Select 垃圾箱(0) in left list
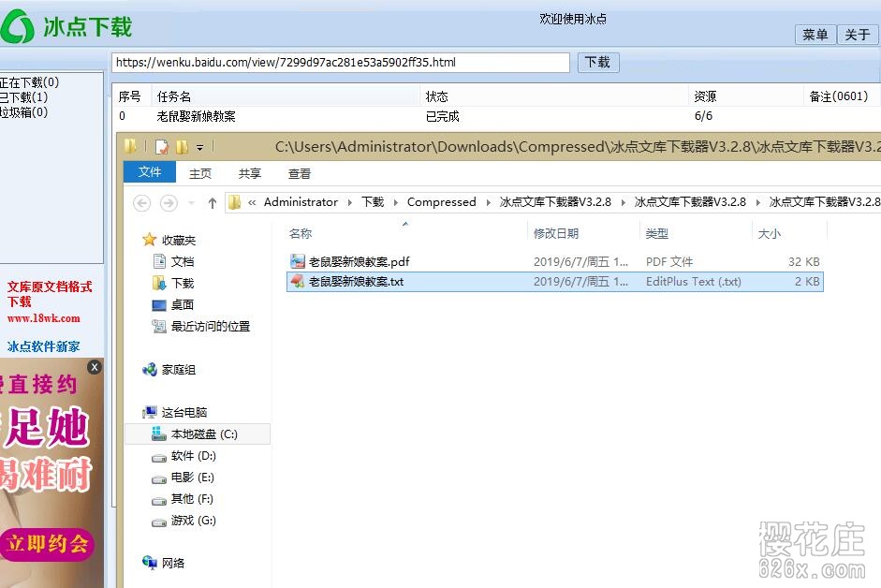Image resolution: width=881 pixels, height=588 pixels. point(23,111)
